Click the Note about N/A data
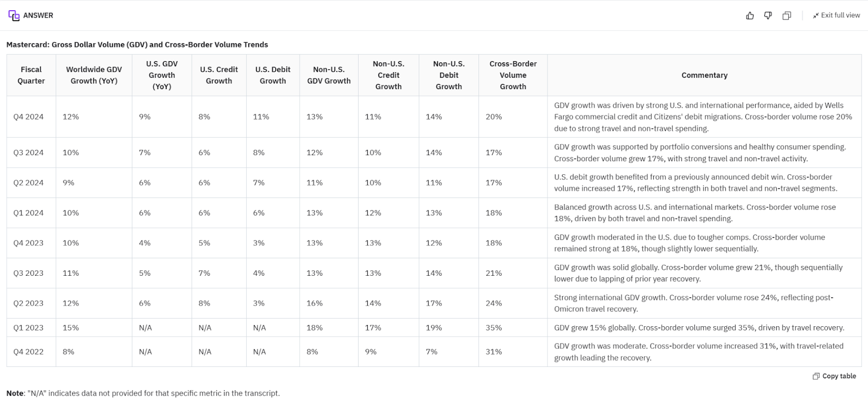Viewport: 868px width, 400px height. click(143, 393)
